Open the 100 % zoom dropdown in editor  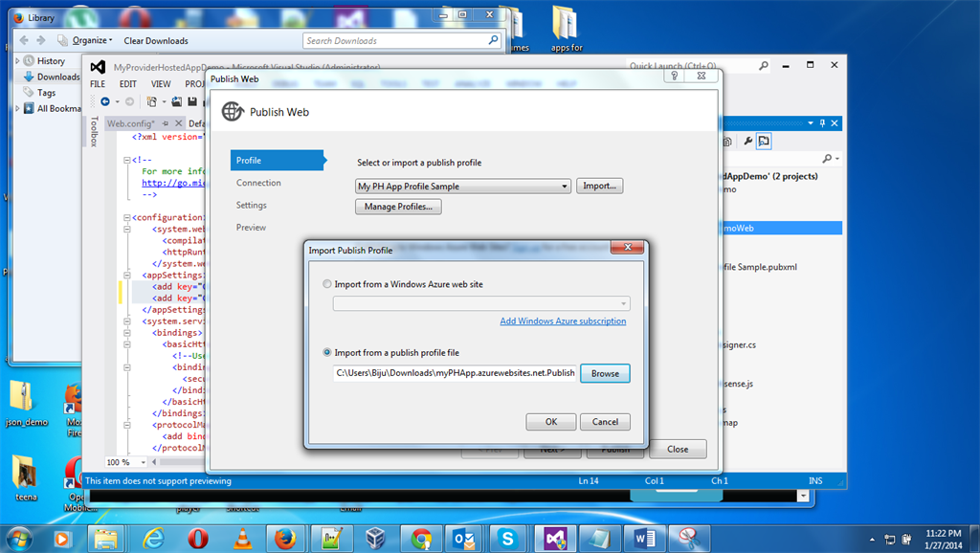pyautogui.click(x=144, y=462)
